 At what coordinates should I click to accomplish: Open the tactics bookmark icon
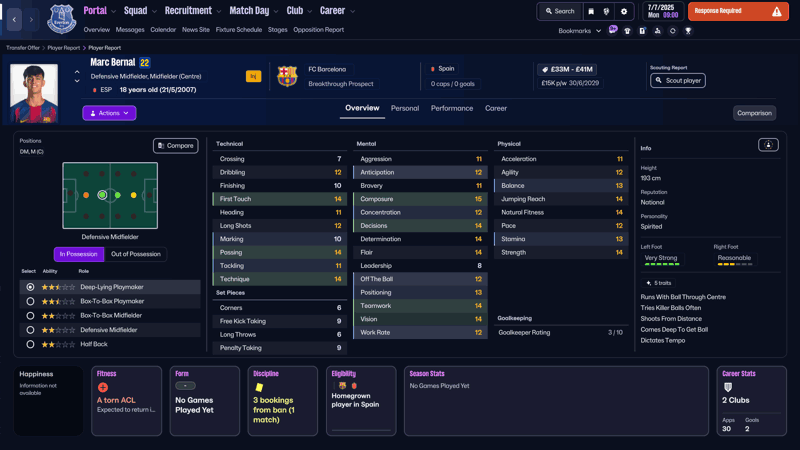coord(658,31)
